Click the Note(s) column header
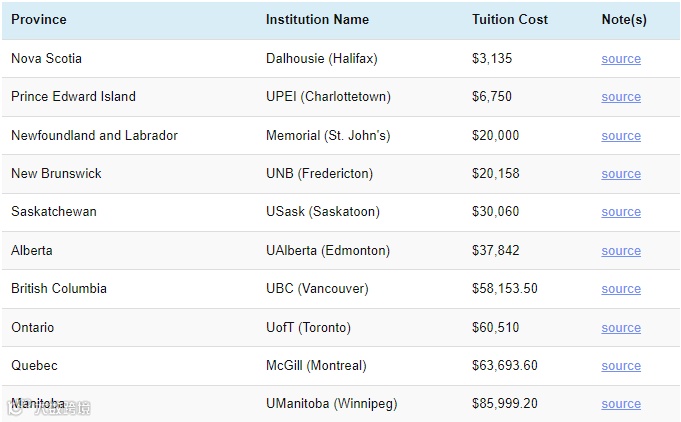Screen dimensions: 681x422 (624, 19)
